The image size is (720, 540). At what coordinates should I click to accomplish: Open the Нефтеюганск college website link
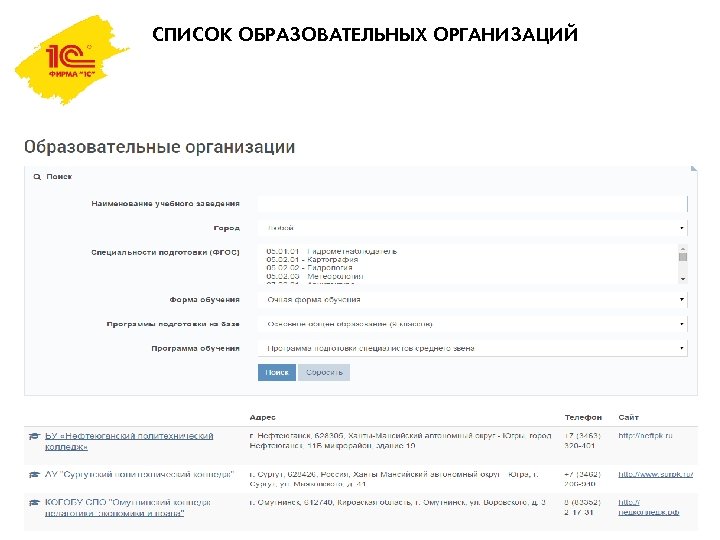coord(645,435)
